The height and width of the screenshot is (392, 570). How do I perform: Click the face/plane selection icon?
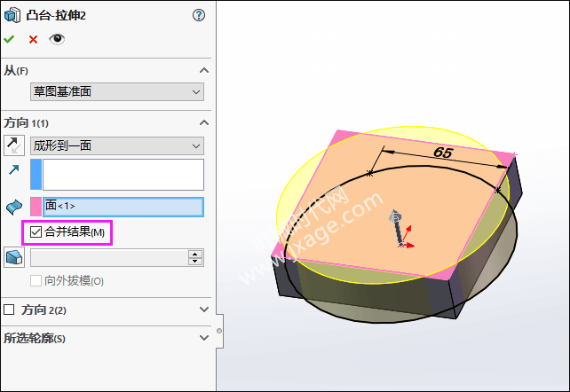(x=14, y=207)
